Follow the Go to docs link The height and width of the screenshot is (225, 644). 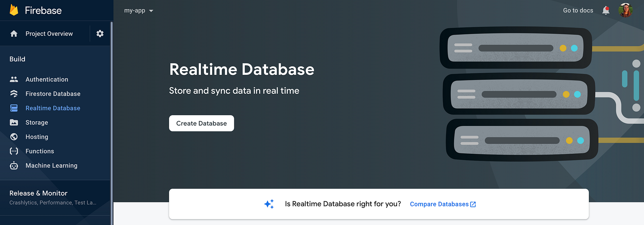tap(578, 10)
